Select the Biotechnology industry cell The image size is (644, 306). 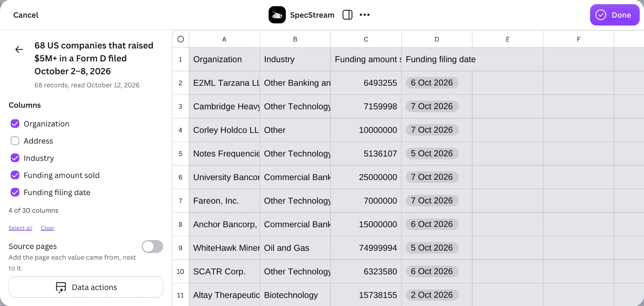(295, 295)
